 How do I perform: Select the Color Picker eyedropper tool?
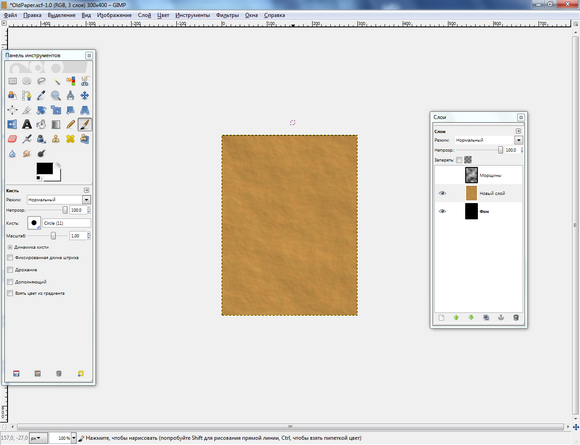[41, 96]
